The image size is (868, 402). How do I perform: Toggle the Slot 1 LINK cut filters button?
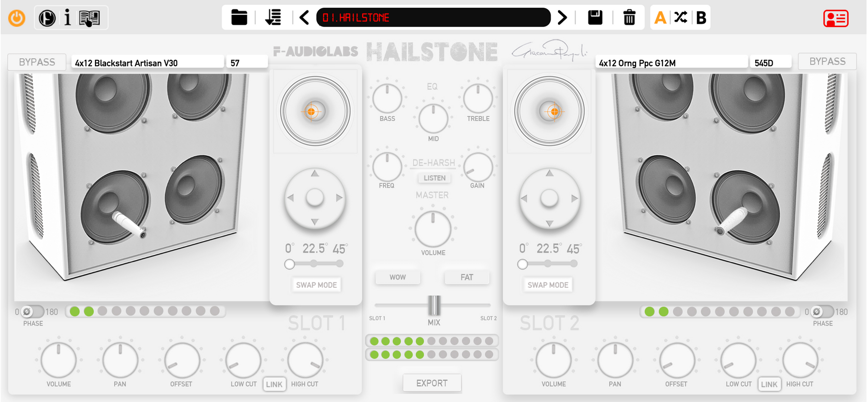274,384
